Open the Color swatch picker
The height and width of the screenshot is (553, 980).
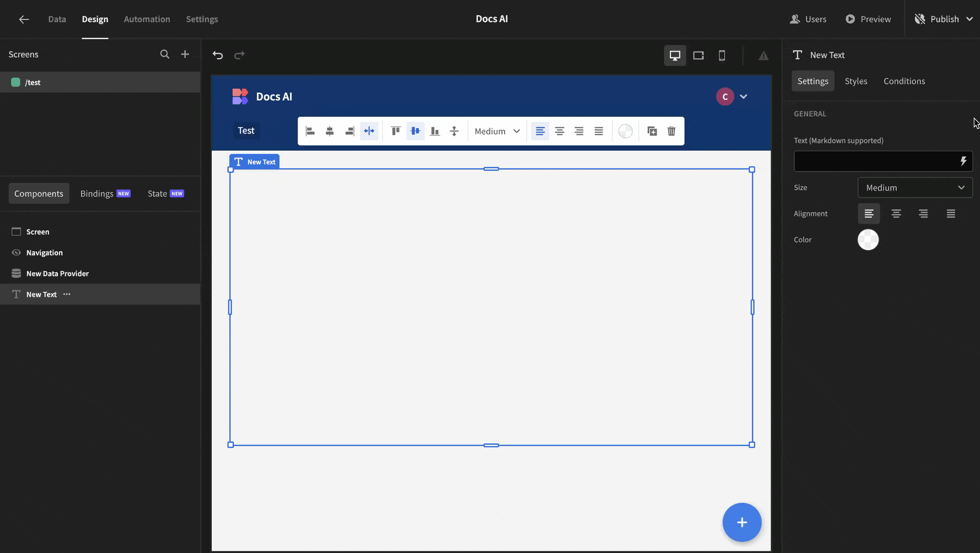pyautogui.click(x=868, y=239)
